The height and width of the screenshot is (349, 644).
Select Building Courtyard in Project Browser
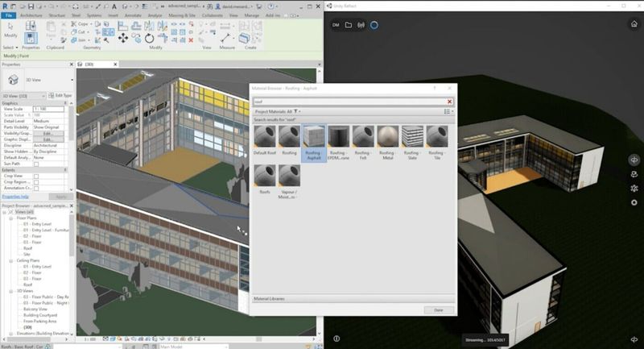point(40,315)
